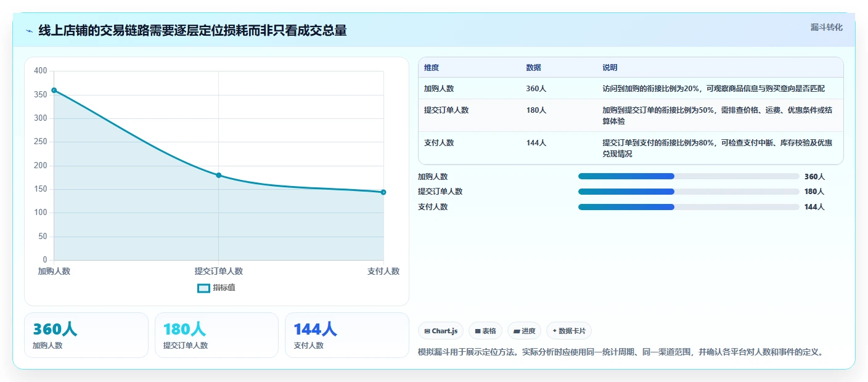Click the 数据卡片 tag chip

569,331
